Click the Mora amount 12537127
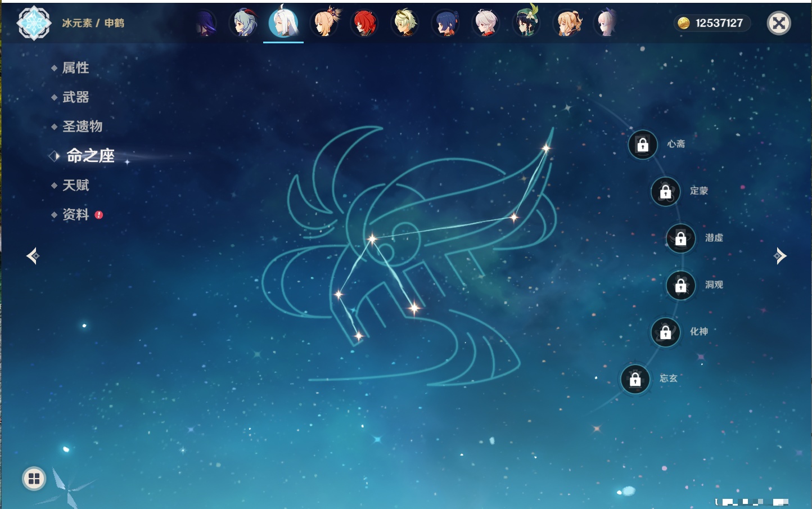 click(x=719, y=23)
